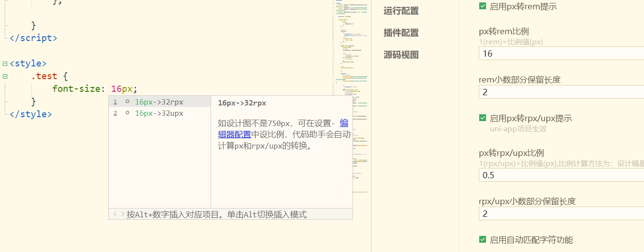Click the right arrow in completion popup footer

point(122,214)
